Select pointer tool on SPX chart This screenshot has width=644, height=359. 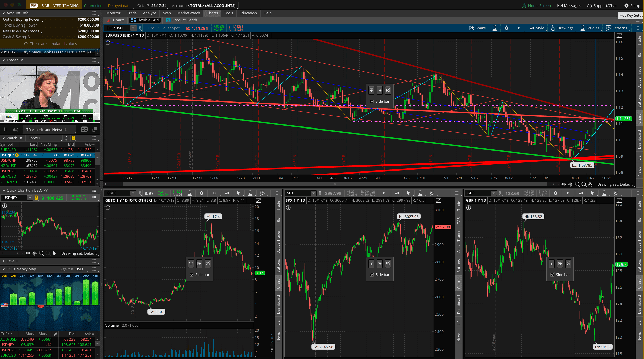pyautogui.click(x=408, y=193)
